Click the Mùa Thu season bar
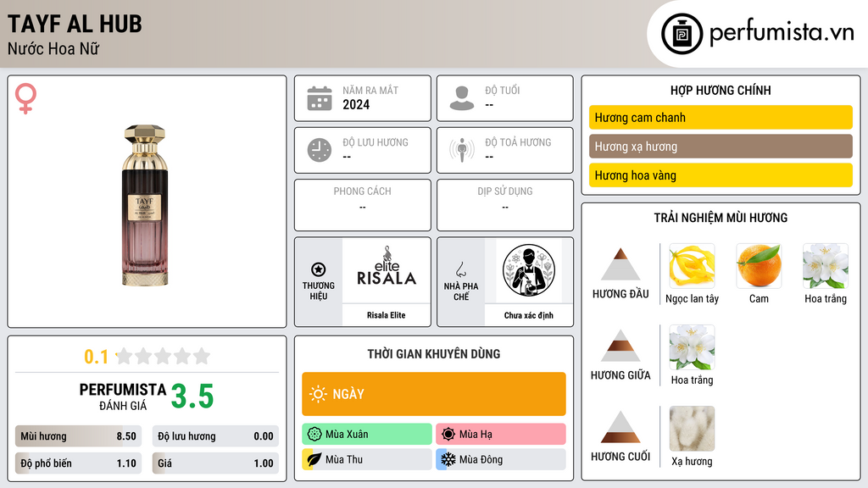 [367, 459]
